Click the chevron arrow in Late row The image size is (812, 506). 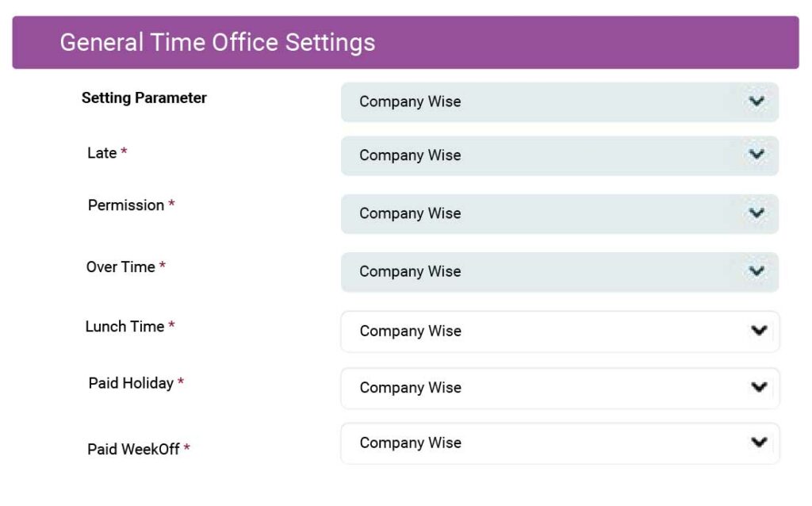point(756,155)
